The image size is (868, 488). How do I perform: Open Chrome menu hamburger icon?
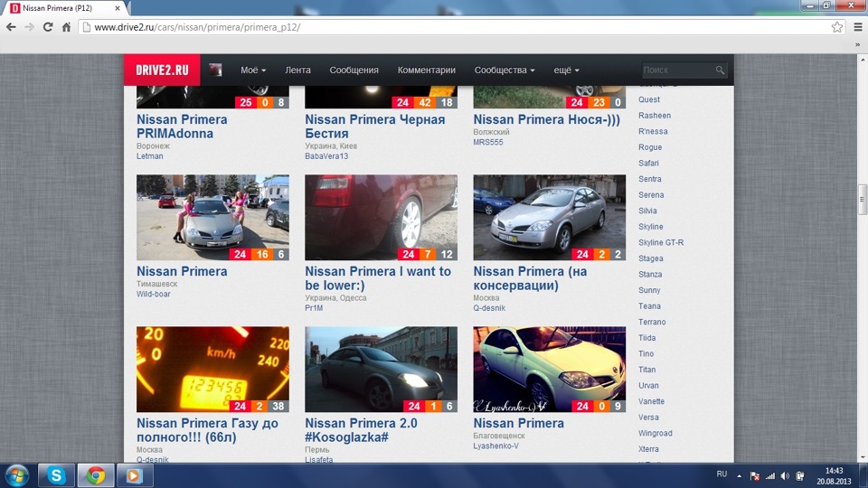[x=858, y=27]
